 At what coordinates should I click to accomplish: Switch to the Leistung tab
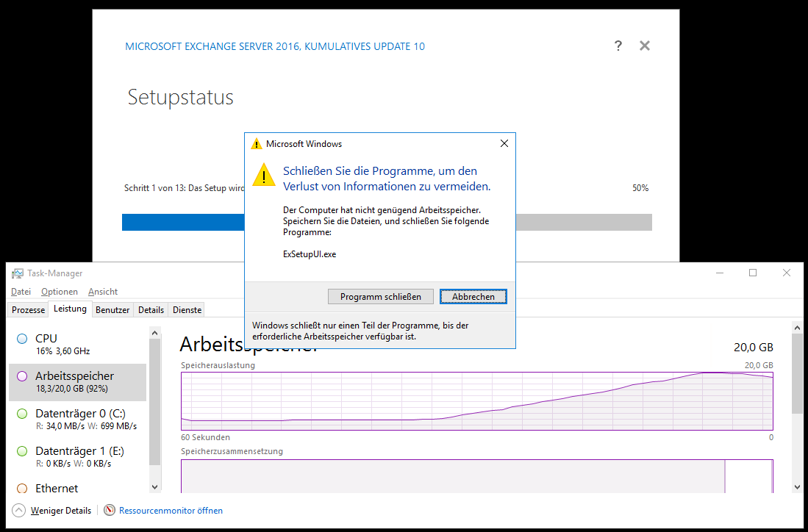coord(70,309)
